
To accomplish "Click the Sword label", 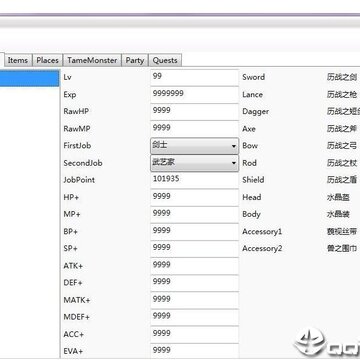I will [x=254, y=77].
